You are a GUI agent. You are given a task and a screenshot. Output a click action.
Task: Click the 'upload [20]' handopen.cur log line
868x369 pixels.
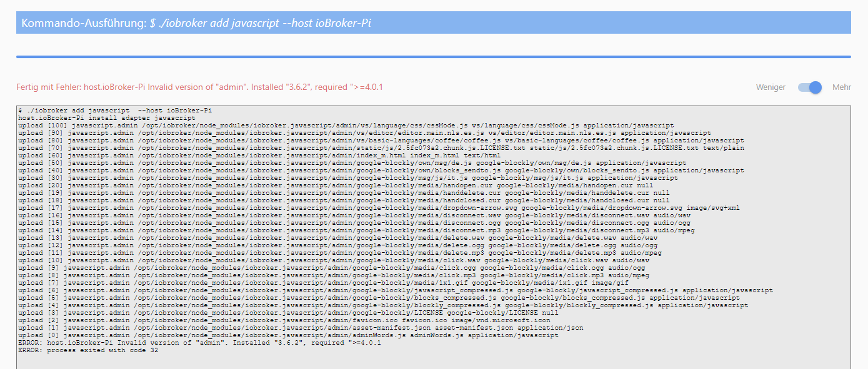336,185
